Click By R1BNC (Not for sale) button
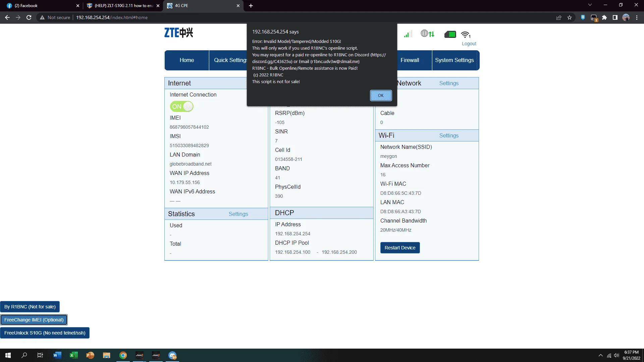Image resolution: width=644 pixels, height=362 pixels. 30,307
